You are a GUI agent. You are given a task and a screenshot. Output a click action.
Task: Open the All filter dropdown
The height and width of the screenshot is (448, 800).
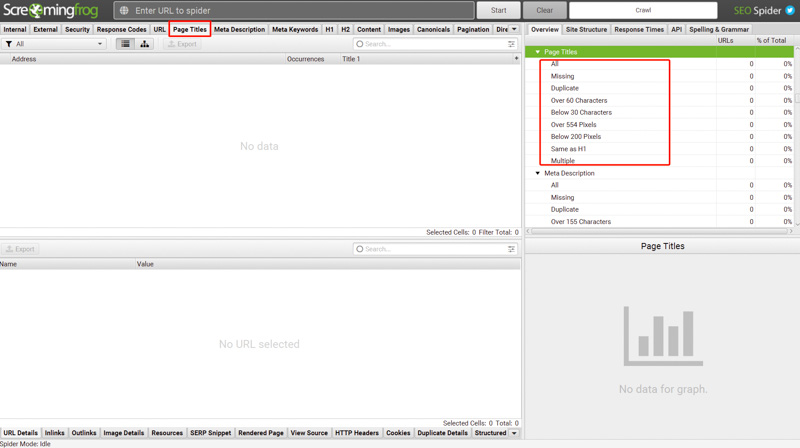tap(55, 44)
